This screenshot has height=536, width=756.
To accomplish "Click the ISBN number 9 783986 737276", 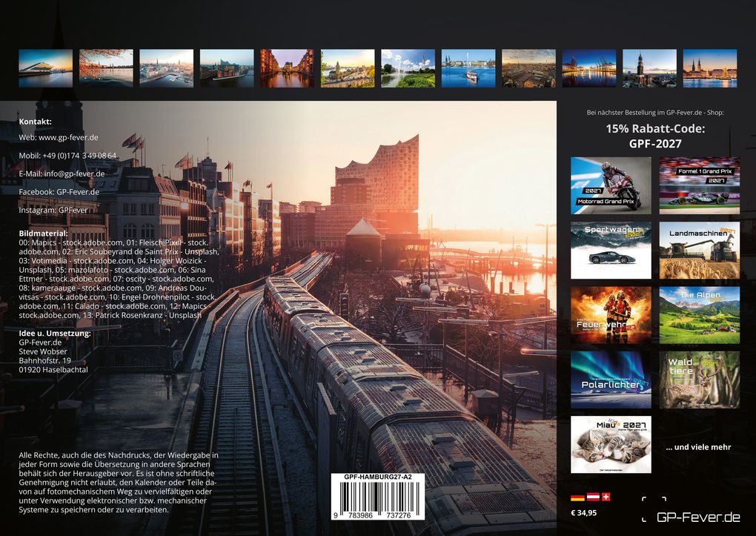I will (x=374, y=515).
